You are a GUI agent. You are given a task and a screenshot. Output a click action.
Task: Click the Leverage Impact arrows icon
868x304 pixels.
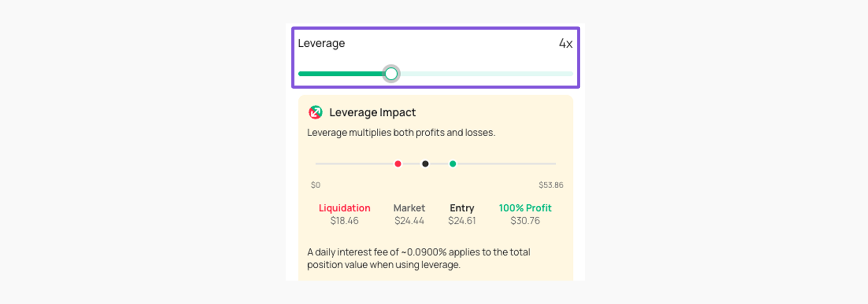tap(315, 112)
